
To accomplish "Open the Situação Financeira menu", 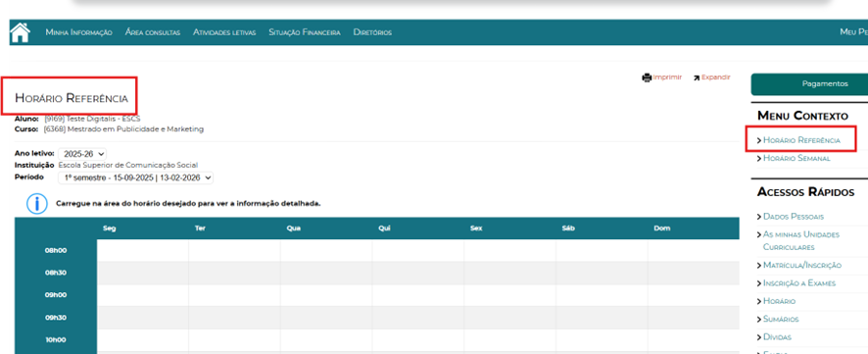I will 305,32.
